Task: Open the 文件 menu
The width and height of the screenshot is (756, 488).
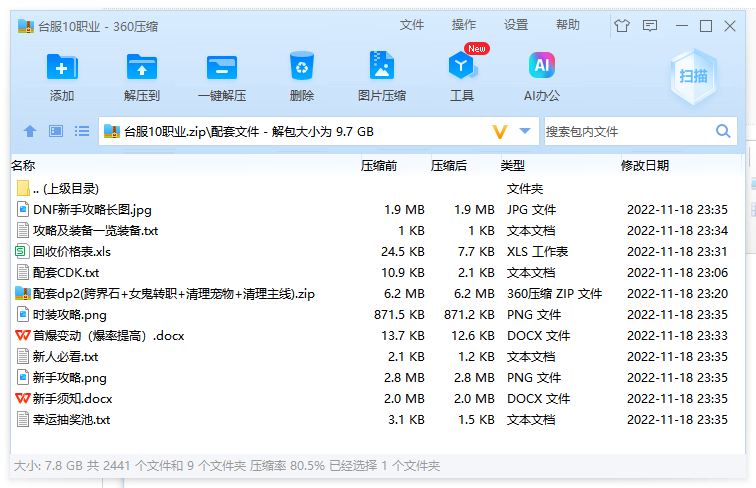Action: [x=412, y=25]
